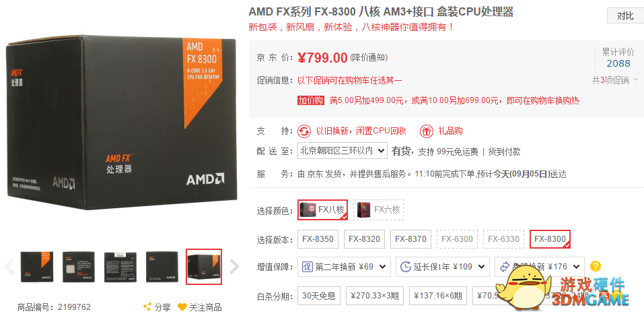Click the 加价购 promotion tag
The width and height of the screenshot is (644, 318).
[311, 100]
